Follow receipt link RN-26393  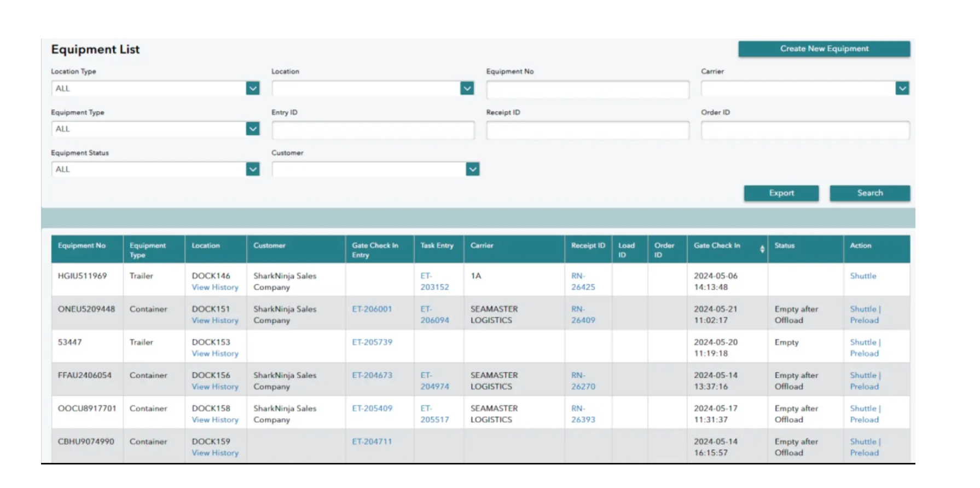click(x=583, y=414)
